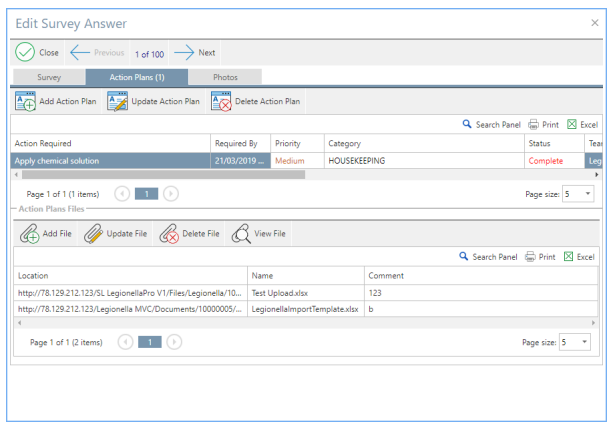Click the Update File paperclip icon

tap(93, 234)
